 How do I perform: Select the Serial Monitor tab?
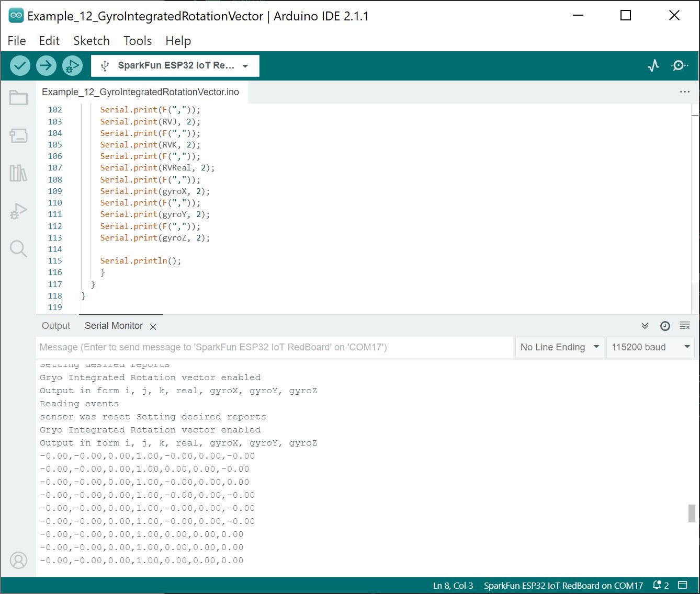point(114,326)
